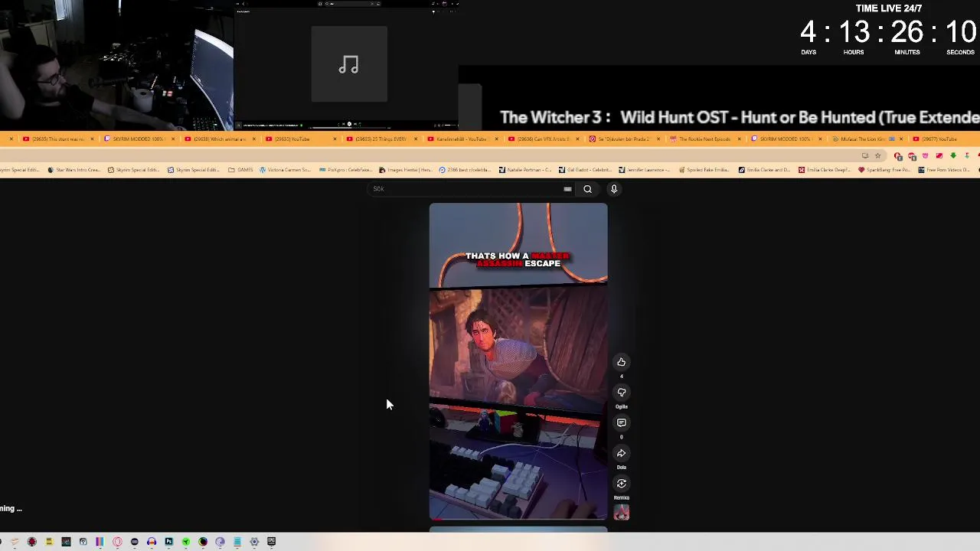Bookmark this page with the star icon
This screenshot has height=551, width=980.
[878, 156]
